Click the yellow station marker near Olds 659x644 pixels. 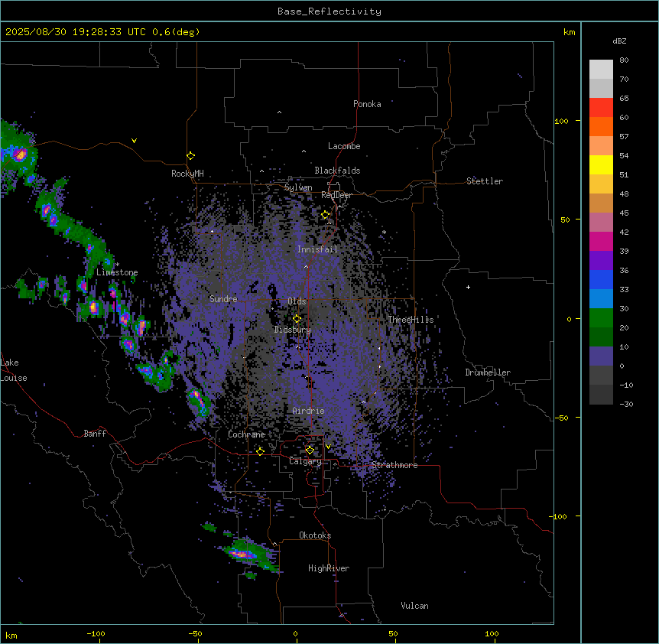click(297, 318)
